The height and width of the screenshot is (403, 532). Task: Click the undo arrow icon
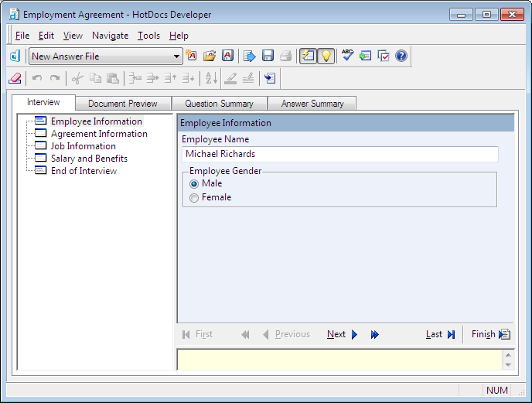point(37,78)
